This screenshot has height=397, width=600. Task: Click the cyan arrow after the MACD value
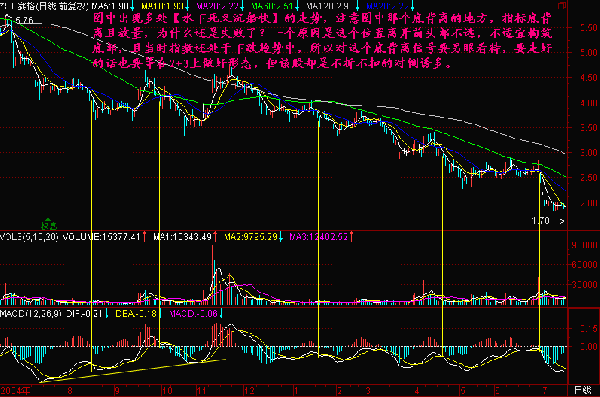(221, 314)
